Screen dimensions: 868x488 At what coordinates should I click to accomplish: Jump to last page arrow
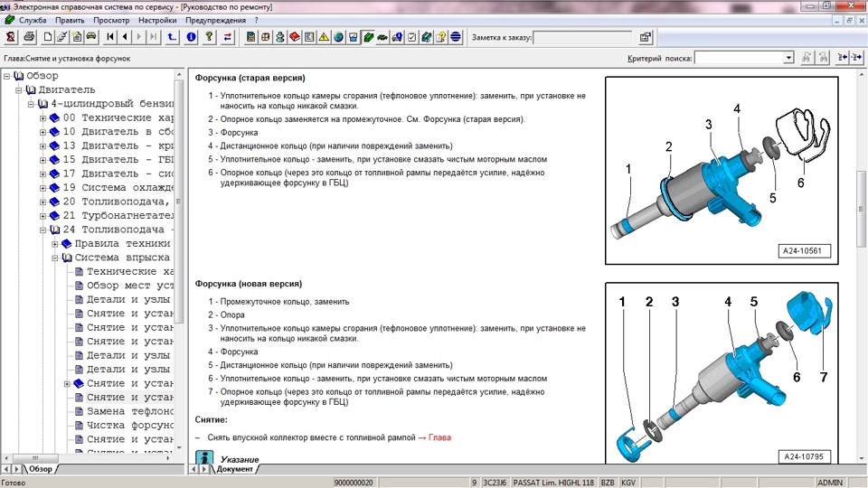click(154, 37)
